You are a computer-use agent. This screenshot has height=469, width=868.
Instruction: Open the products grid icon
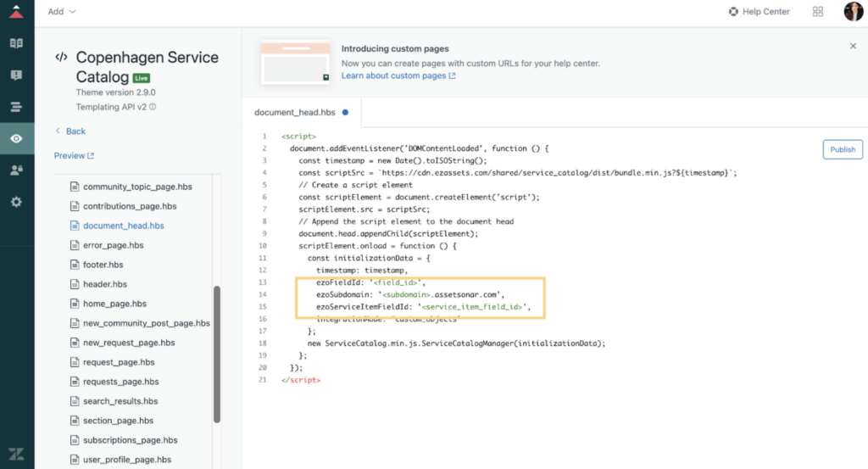818,12
